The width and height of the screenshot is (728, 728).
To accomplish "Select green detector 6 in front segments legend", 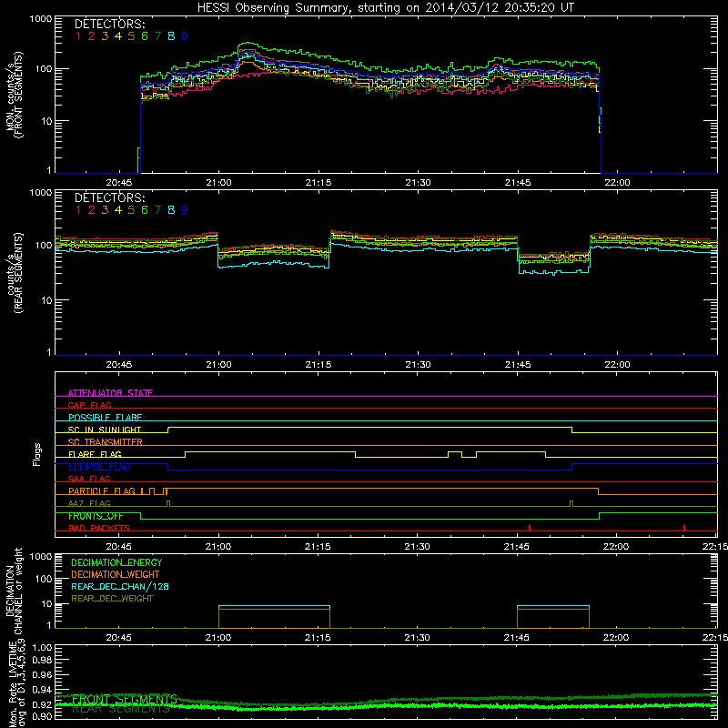I will (x=145, y=36).
